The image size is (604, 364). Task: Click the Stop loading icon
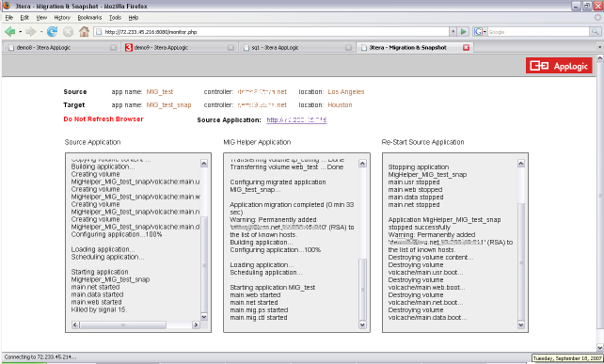[68, 32]
